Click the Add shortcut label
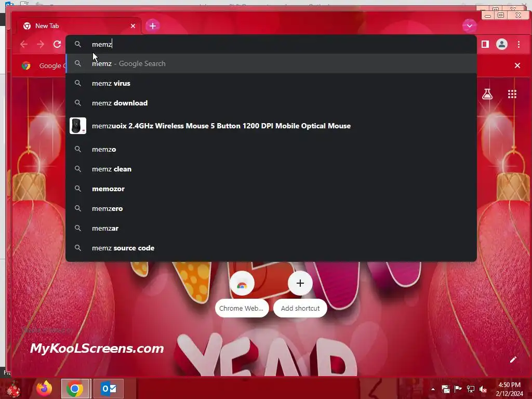The height and width of the screenshot is (399, 532). (300, 309)
